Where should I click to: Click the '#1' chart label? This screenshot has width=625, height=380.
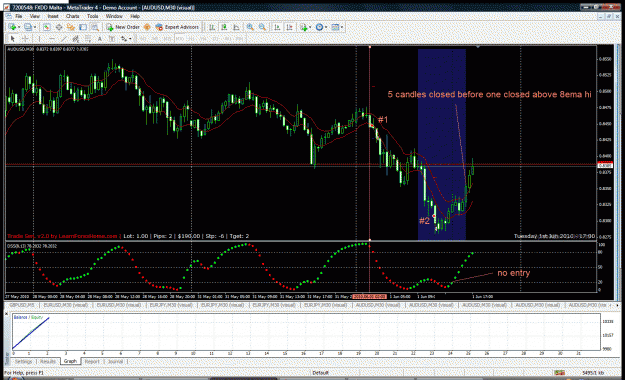pos(383,119)
